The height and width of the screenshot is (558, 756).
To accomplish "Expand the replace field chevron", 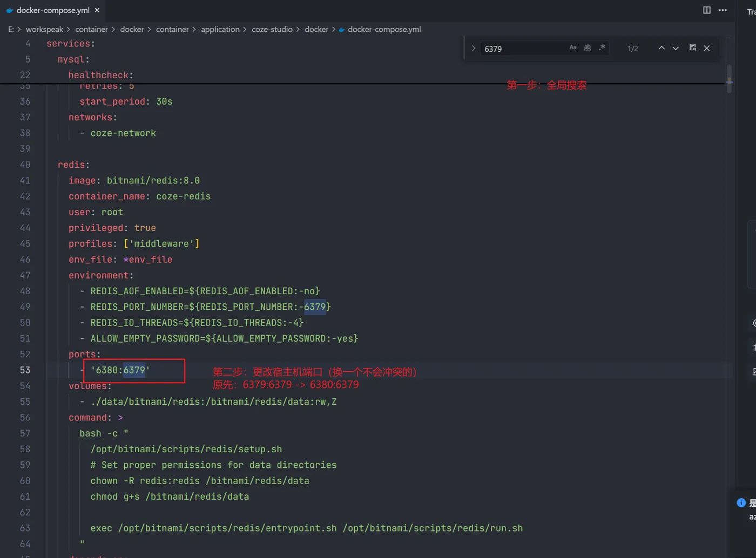I will pyautogui.click(x=474, y=49).
